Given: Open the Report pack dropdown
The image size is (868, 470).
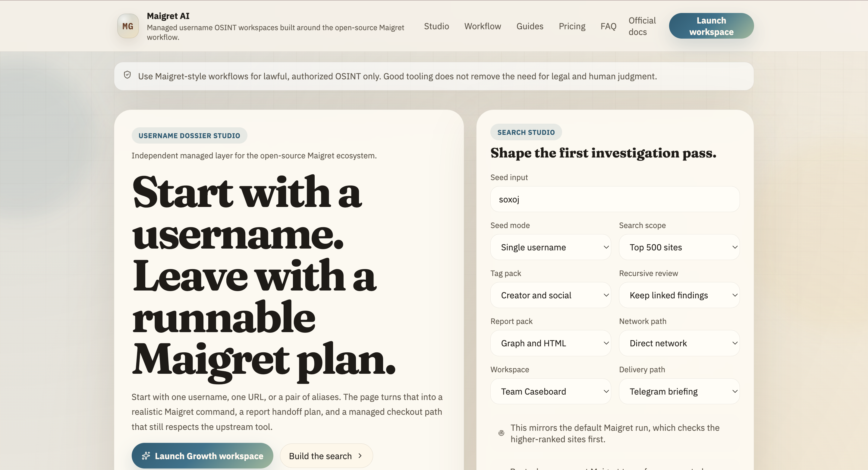Looking at the screenshot, I should click(551, 343).
